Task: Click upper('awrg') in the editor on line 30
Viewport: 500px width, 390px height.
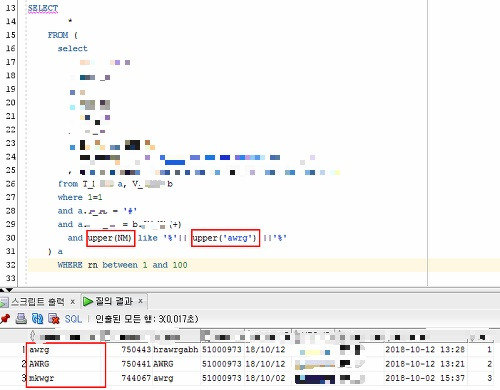Action: coord(225,238)
